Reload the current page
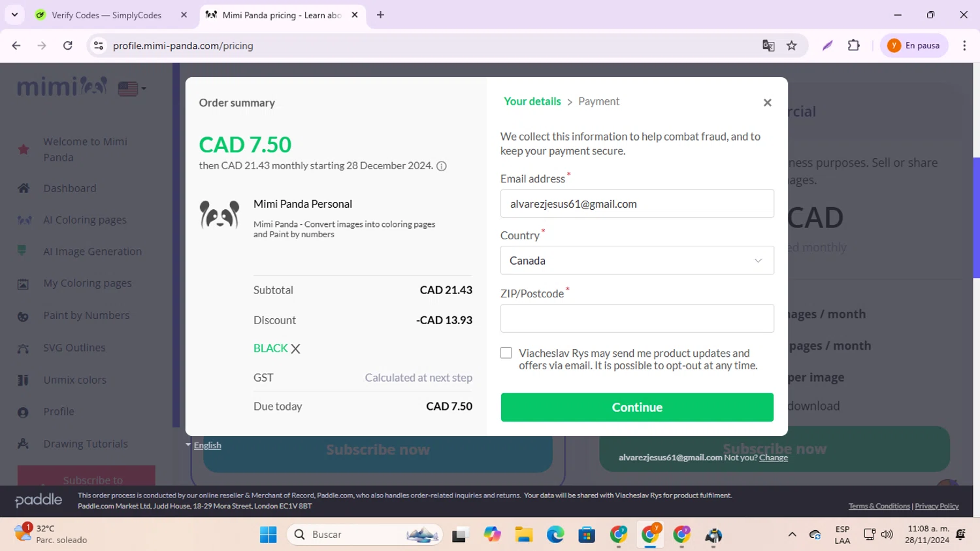The height and width of the screenshot is (551, 980). click(68, 46)
